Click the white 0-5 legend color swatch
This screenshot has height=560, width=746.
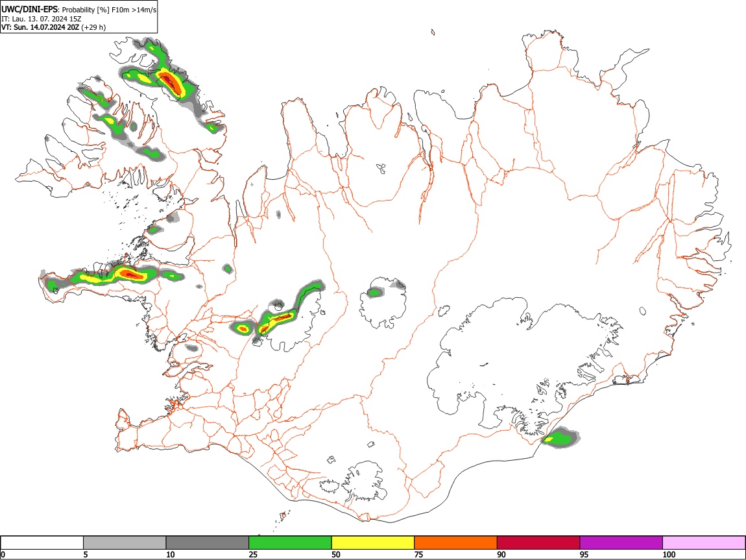click(x=42, y=543)
